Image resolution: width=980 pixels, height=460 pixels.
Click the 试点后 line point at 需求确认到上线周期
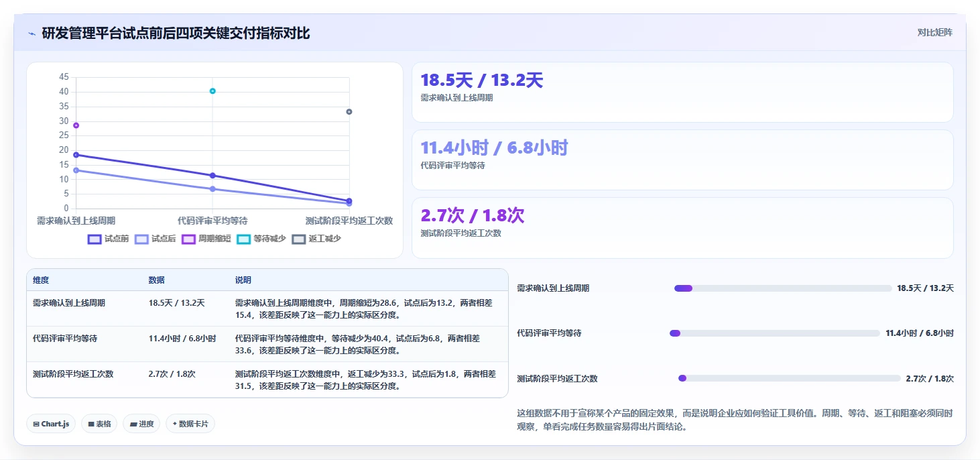pyautogui.click(x=76, y=170)
